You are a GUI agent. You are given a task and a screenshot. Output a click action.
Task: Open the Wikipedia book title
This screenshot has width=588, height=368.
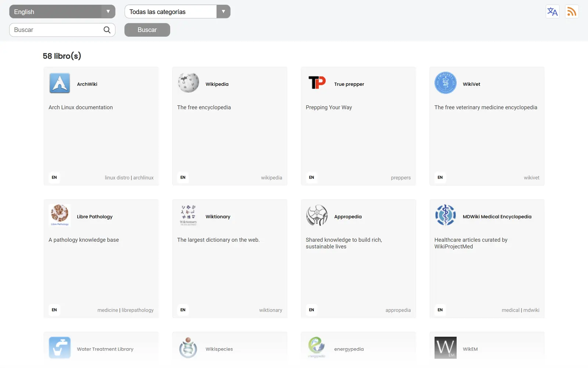pyautogui.click(x=217, y=84)
